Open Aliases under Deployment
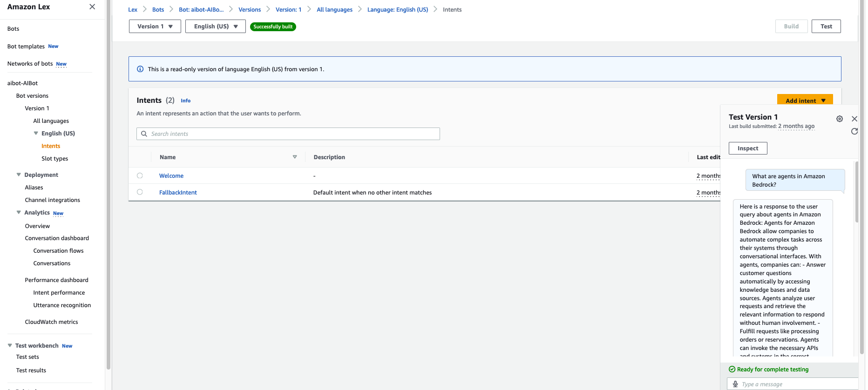Image resolution: width=868 pixels, height=390 pixels. click(34, 188)
